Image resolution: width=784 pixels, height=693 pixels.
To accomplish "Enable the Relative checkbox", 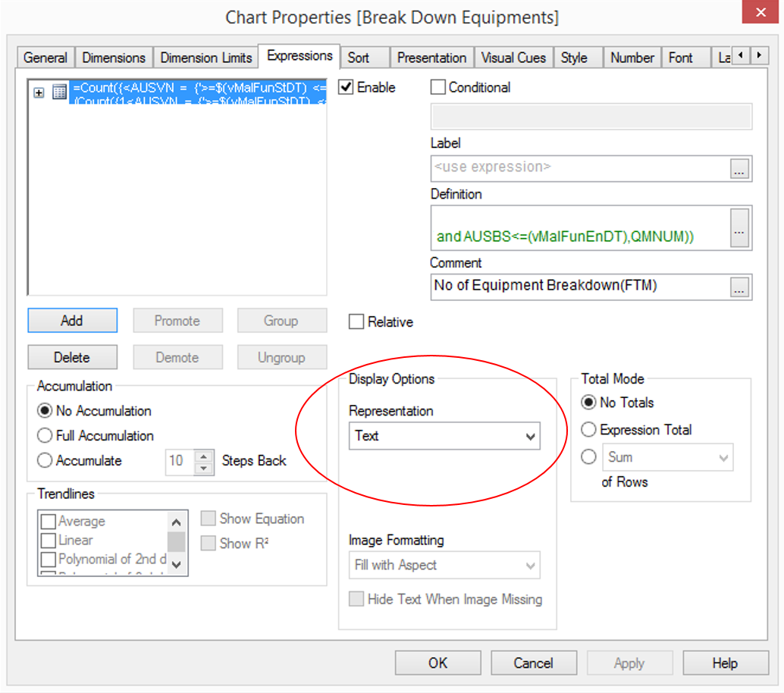I will (356, 322).
